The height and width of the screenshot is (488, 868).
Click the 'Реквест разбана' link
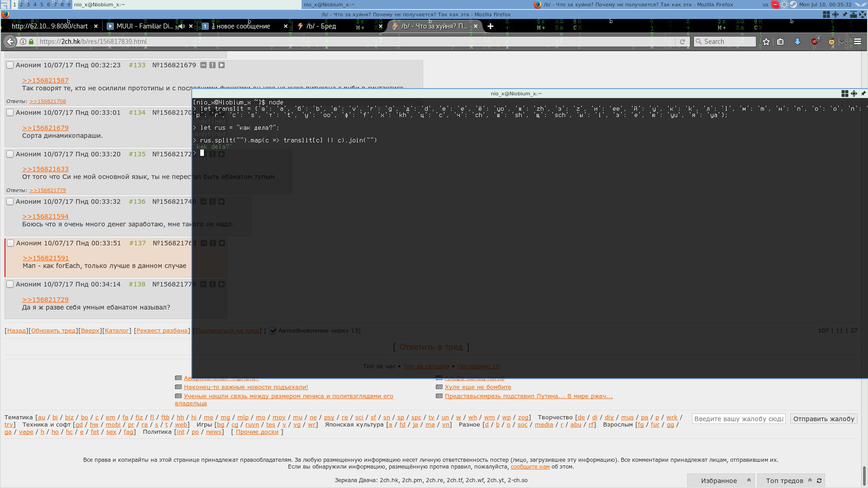[x=162, y=331]
